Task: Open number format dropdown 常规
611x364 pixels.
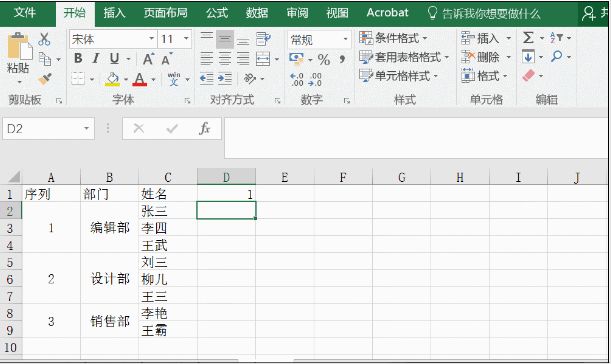Action: click(x=345, y=39)
